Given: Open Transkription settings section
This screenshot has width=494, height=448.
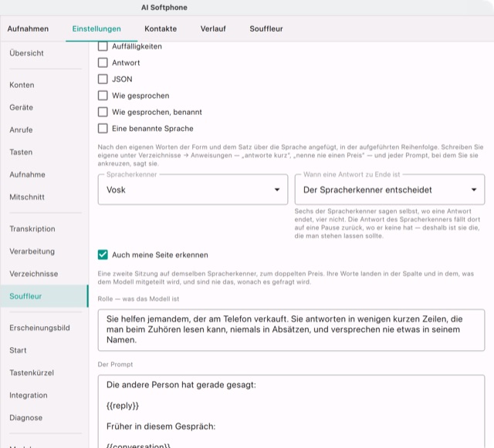Looking at the screenshot, I should coord(44,229).
